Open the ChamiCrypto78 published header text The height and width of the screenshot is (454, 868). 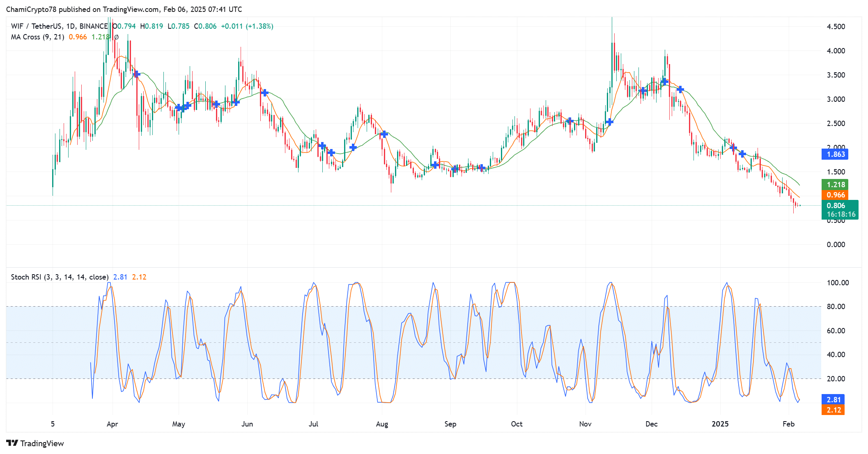click(124, 9)
